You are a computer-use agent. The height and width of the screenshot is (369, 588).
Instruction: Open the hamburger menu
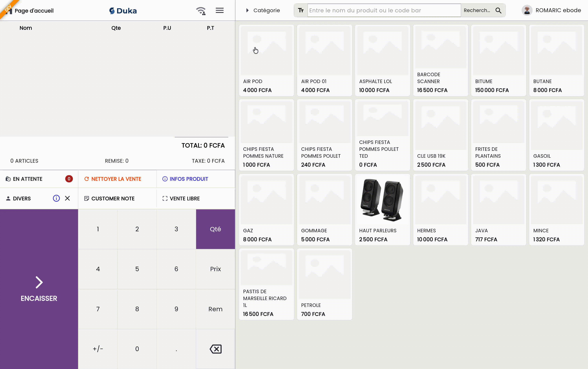[220, 10]
